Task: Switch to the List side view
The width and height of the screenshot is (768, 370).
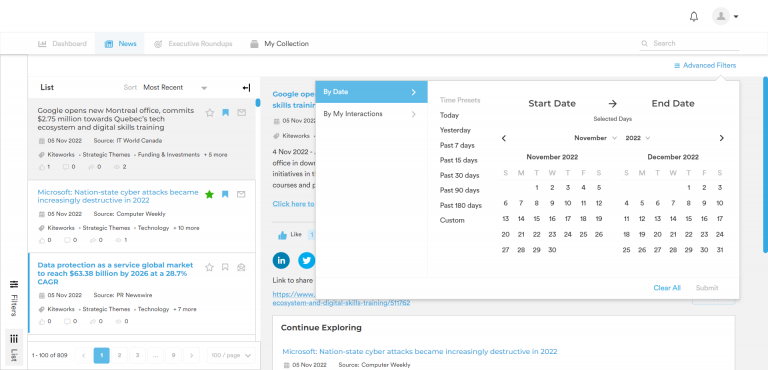Action: tap(14, 347)
